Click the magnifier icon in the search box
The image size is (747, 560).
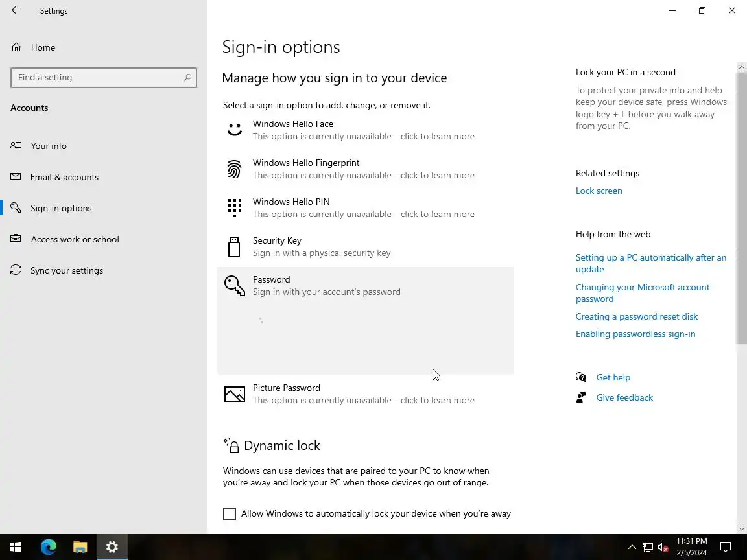pyautogui.click(x=187, y=78)
